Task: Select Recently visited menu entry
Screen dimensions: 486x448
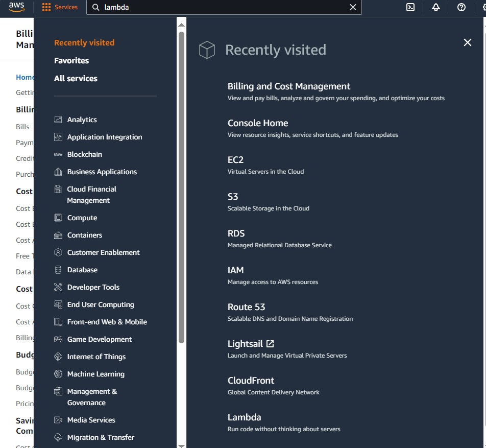Action: point(84,42)
